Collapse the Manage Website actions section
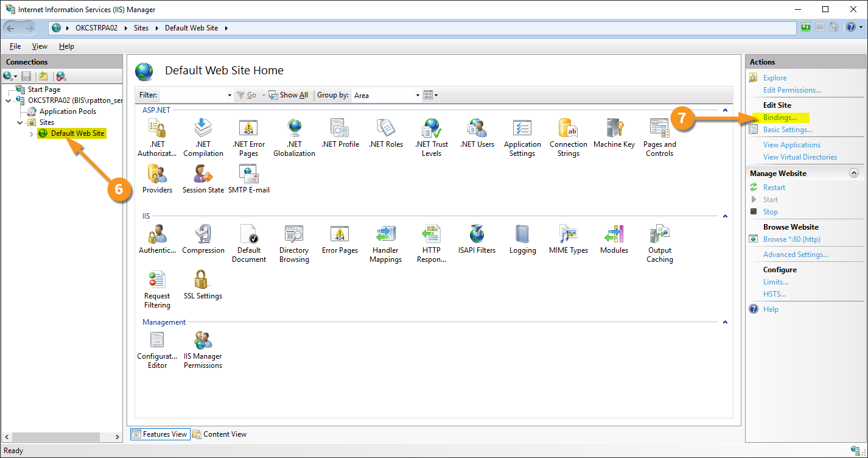The height and width of the screenshot is (458, 868). click(x=853, y=174)
